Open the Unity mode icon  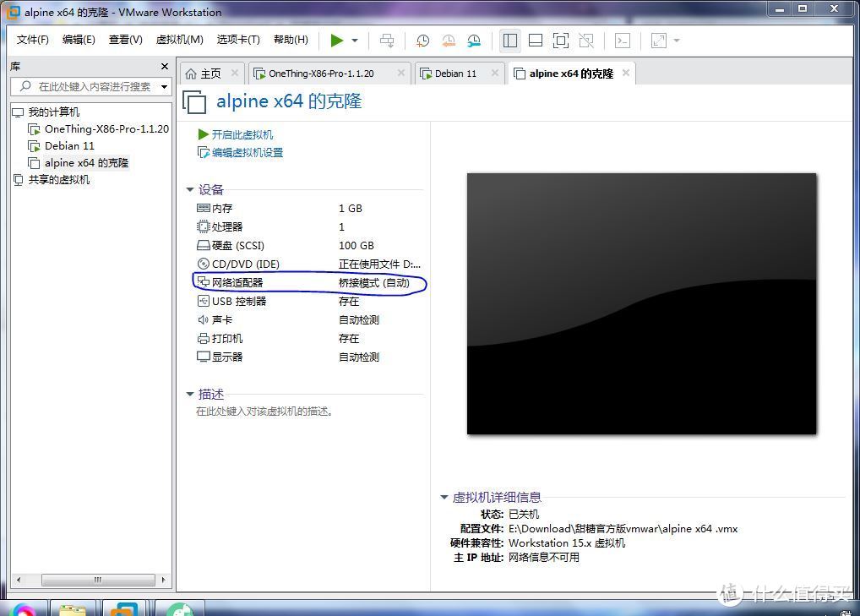(x=585, y=40)
